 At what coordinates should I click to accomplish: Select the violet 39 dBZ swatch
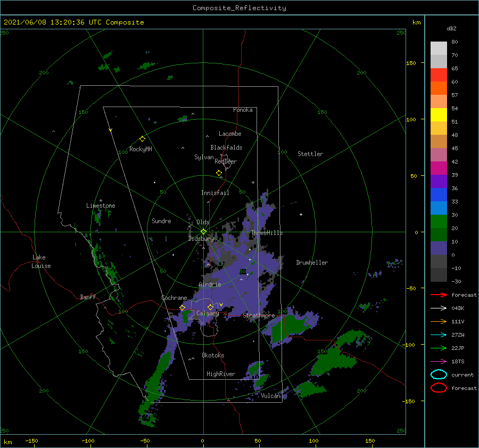[439, 182]
